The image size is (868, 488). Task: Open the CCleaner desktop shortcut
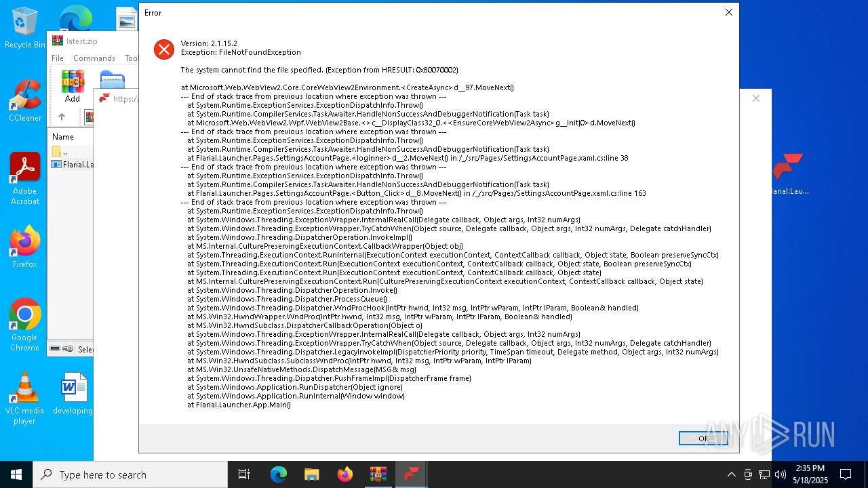[25, 101]
